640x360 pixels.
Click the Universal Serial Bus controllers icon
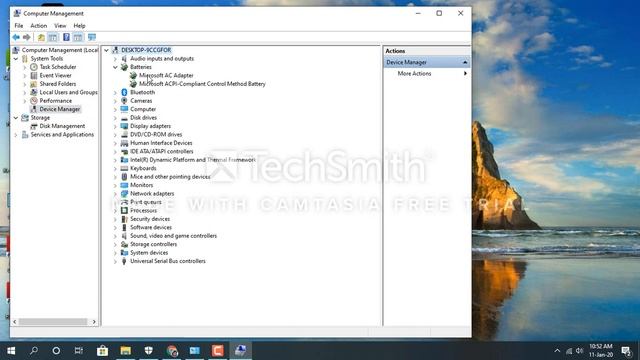[x=124, y=261]
